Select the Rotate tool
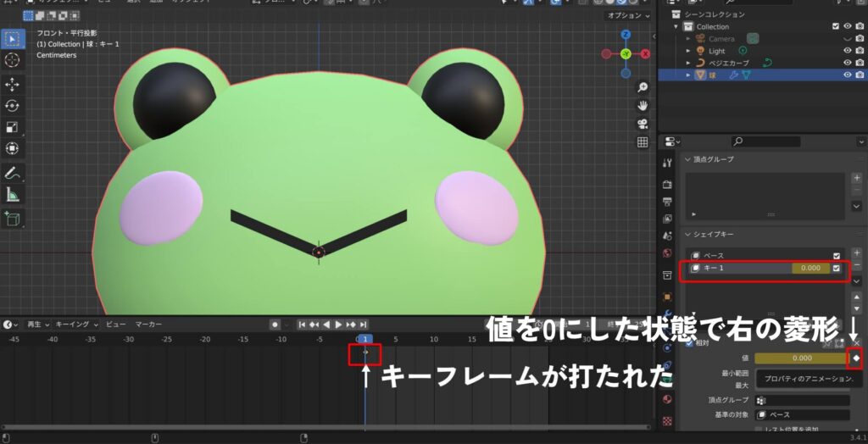This screenshot has height=444, width=868. [x=13, y=106]
